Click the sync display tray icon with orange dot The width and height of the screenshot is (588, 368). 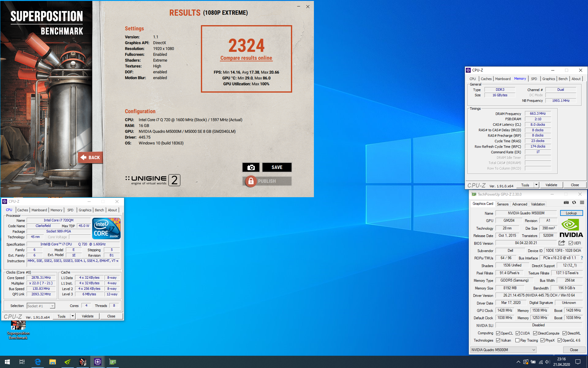[x=526, y=362]
